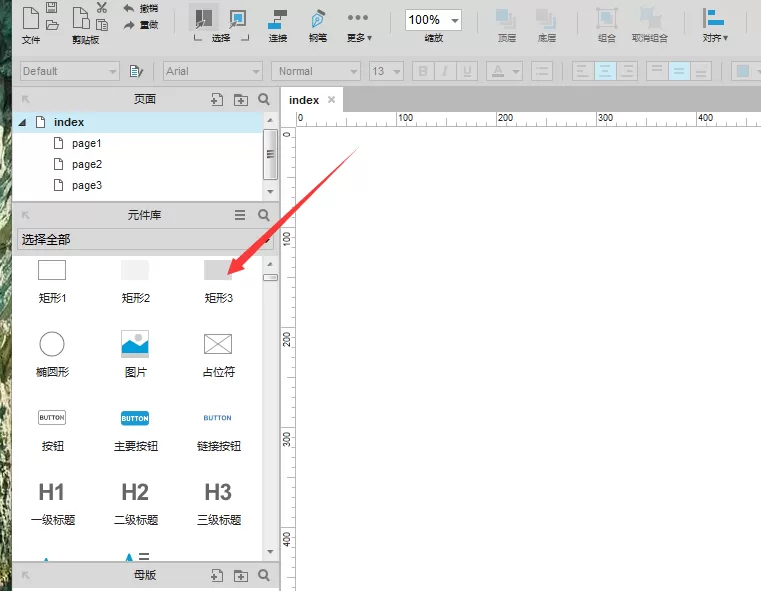Toggle underline U formatting
The height and width of the screenshot is (591, 761).
[466, 71]
